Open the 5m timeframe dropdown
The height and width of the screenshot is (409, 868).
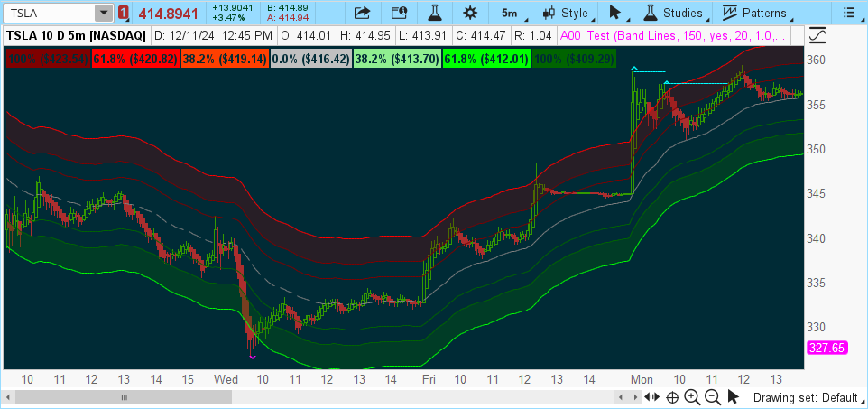510,13
